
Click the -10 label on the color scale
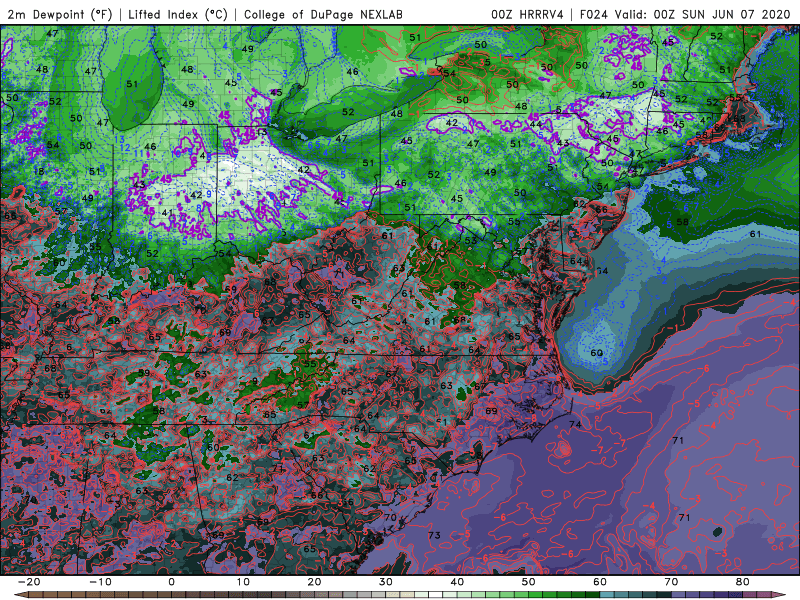point(99,582)
